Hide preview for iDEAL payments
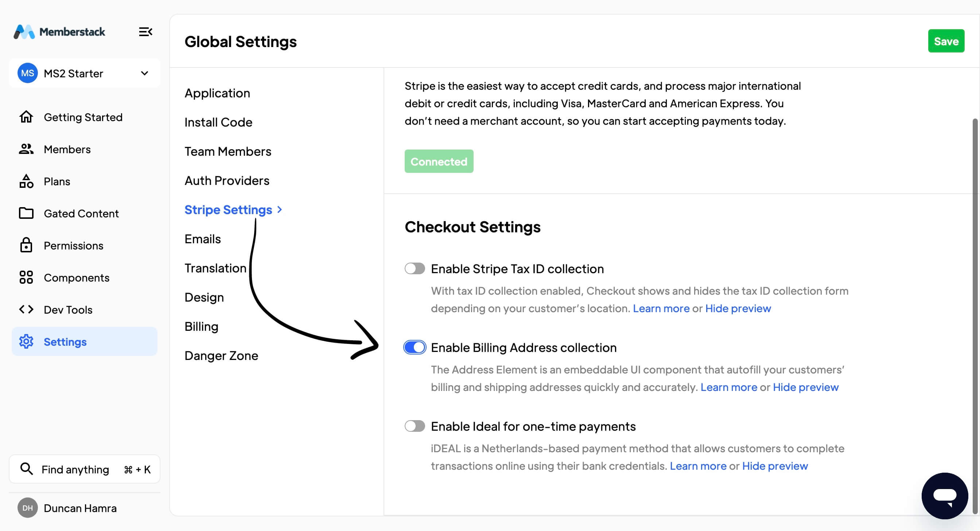The image size is (980, 531). 775,466
